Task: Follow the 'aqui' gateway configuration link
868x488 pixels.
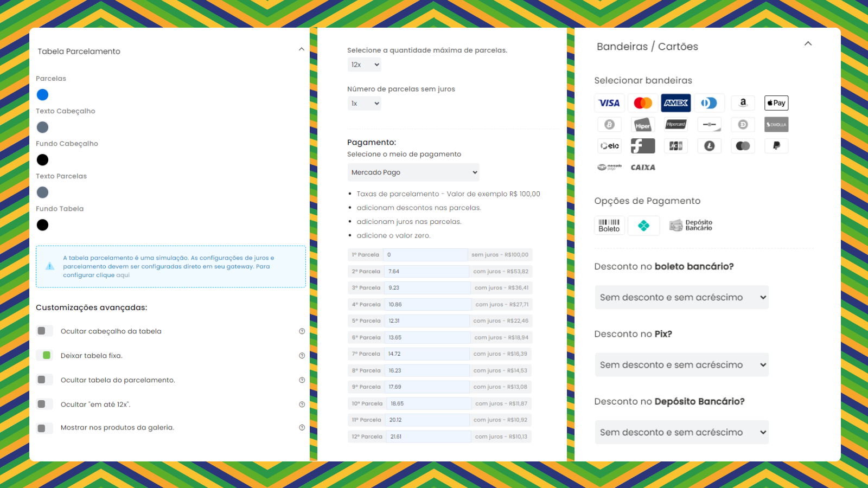Action: pyautogui.click(x=123, y=275)
